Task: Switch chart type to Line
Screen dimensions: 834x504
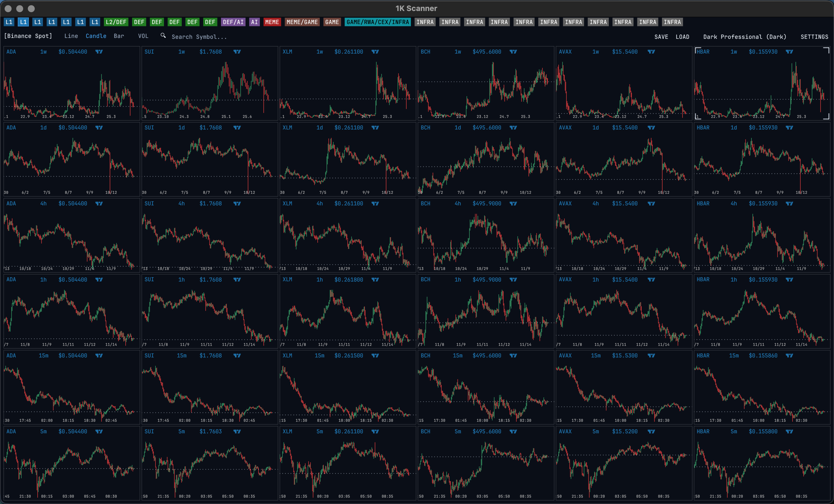Action: [71, 36]
